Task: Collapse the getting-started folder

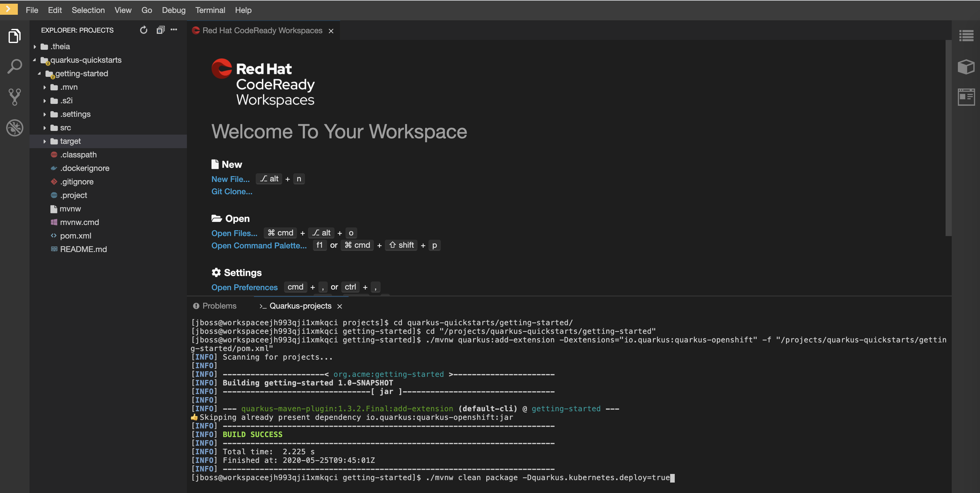Action: pos(40,73)
